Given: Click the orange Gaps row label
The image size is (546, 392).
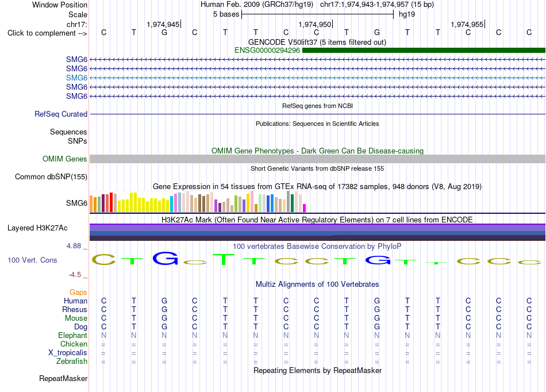Looking at the screenshot, I should tap(78, 293).
